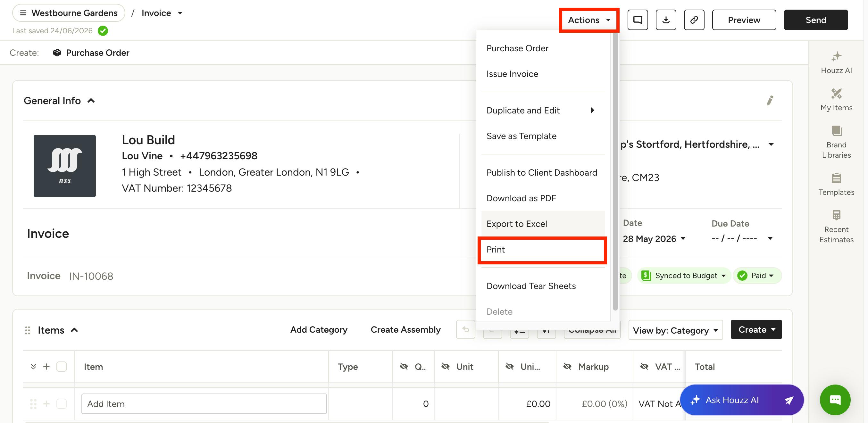Open the comments icon in top toolbar

(x=638, y=20)
